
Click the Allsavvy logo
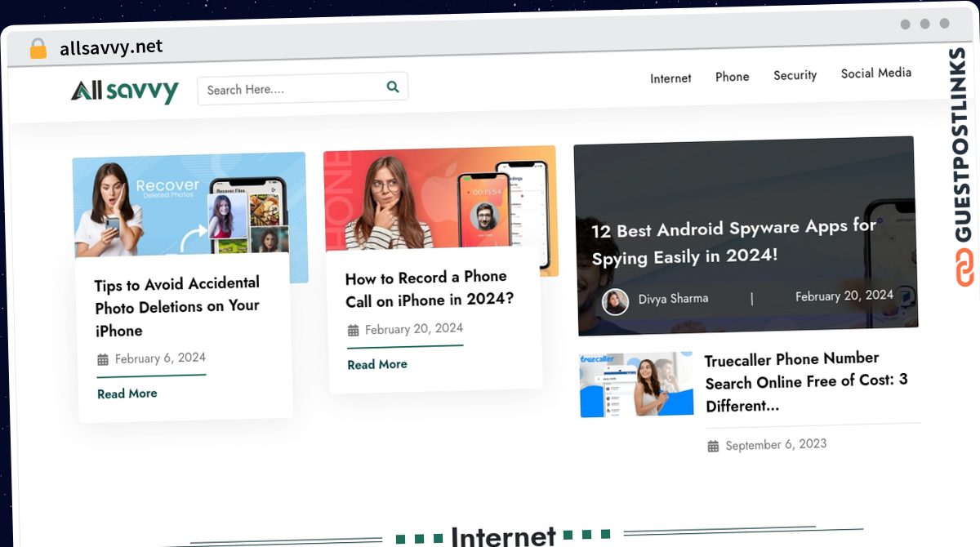pos(125,91)
